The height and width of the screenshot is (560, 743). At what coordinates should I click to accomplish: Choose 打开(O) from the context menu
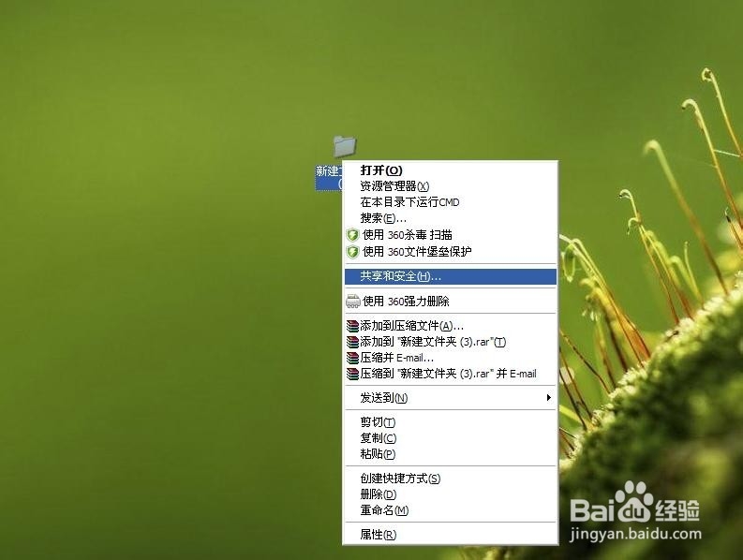[x=450, y=170]
